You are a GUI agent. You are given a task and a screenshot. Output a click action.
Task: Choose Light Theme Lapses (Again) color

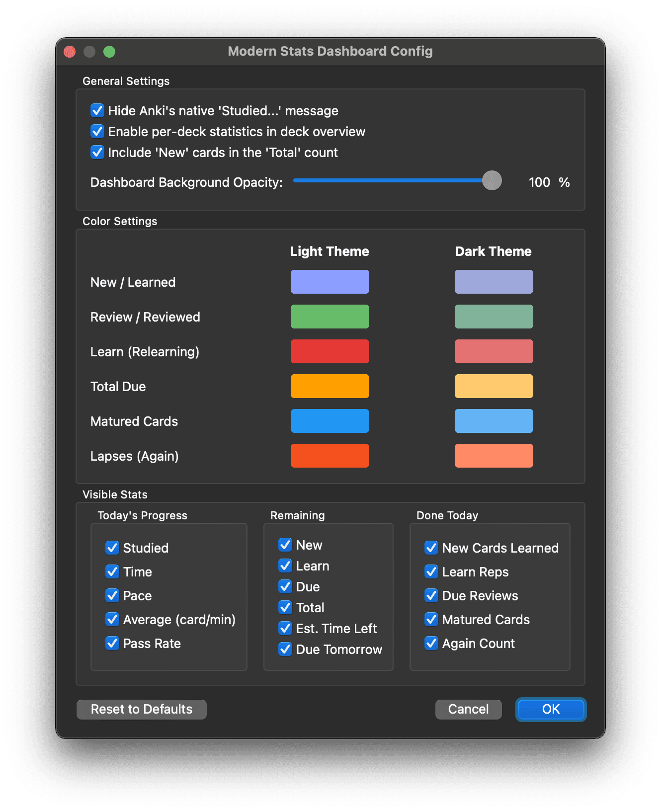(330, 456)
